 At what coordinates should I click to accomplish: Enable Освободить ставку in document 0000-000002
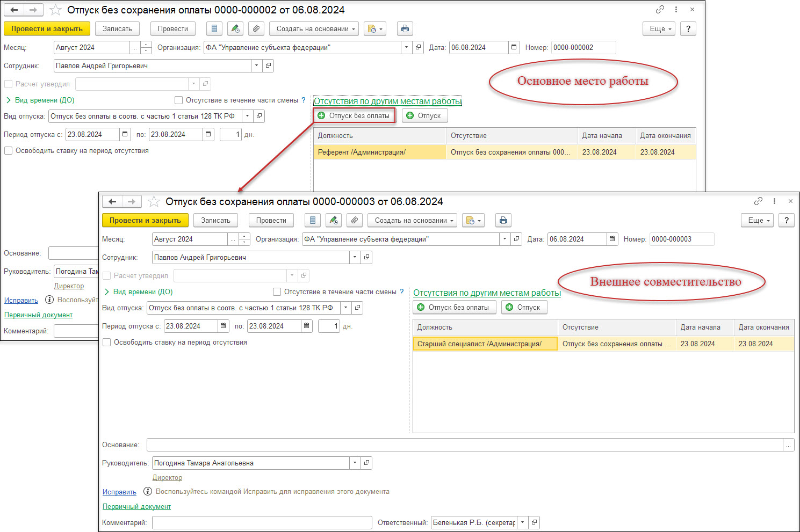pyautogui.click(x=8, y=151)
